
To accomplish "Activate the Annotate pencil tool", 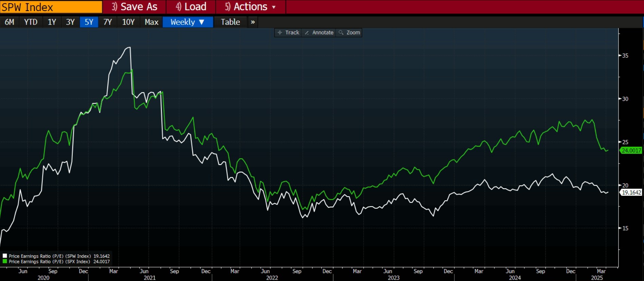I will coord(319,33).
